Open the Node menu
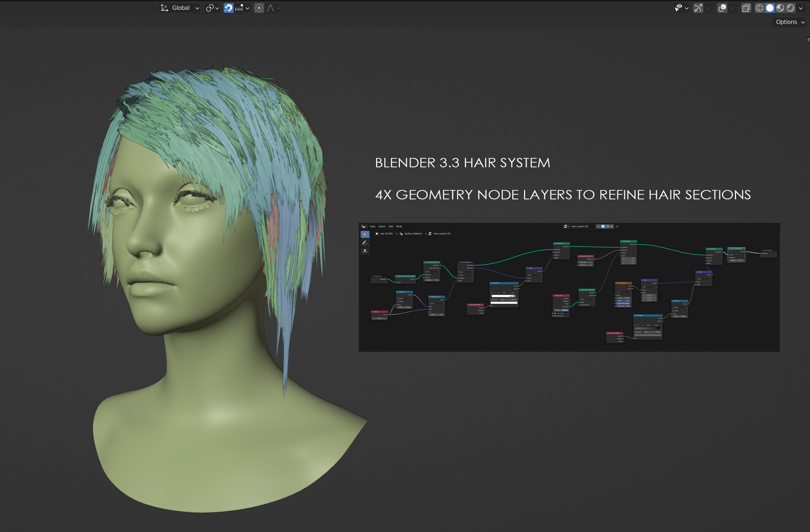The height and width of the screenshot is (532, 810). 399,226
